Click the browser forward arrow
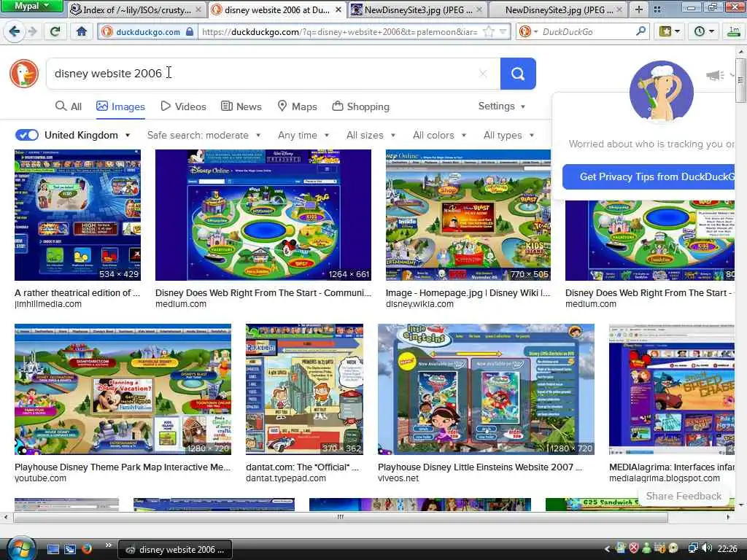 (32, 31)
